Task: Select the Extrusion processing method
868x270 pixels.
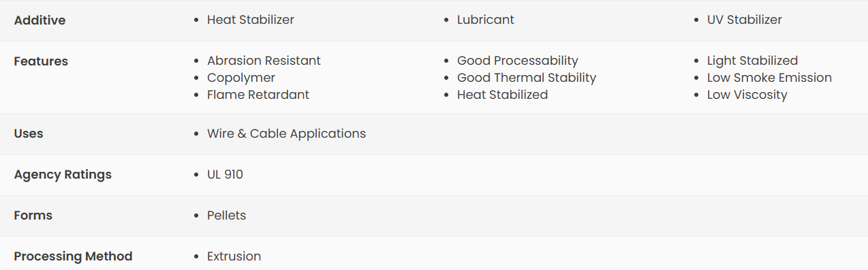Action: [x=234, y=256]
